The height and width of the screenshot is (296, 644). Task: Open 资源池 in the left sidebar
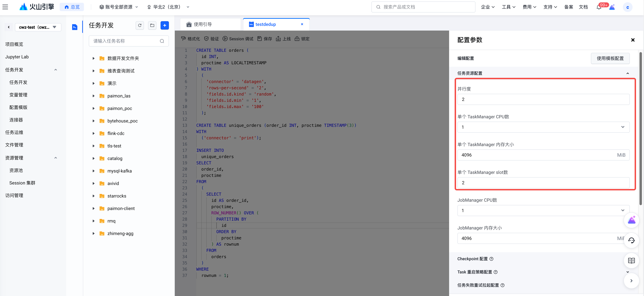[x=16, y=170]
